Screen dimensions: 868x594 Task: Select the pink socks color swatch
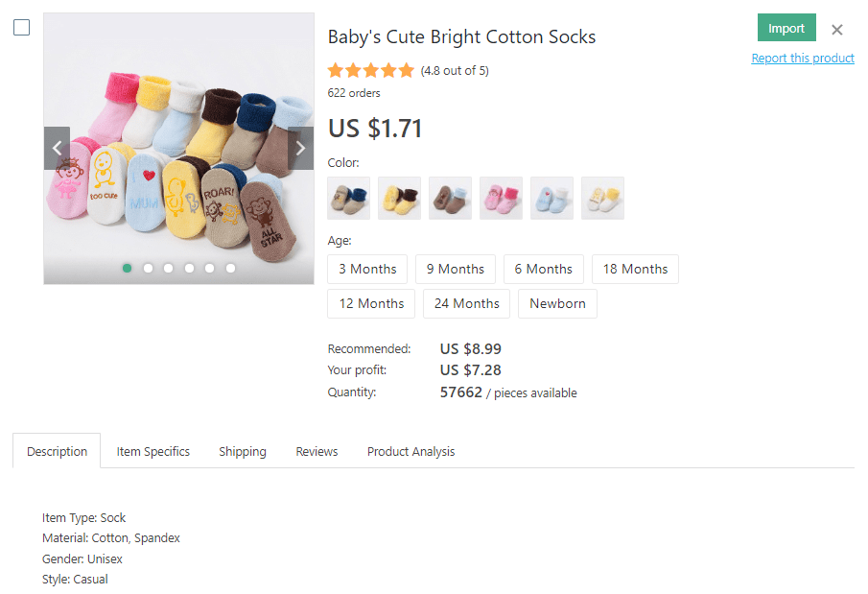[x=501, y=198]
